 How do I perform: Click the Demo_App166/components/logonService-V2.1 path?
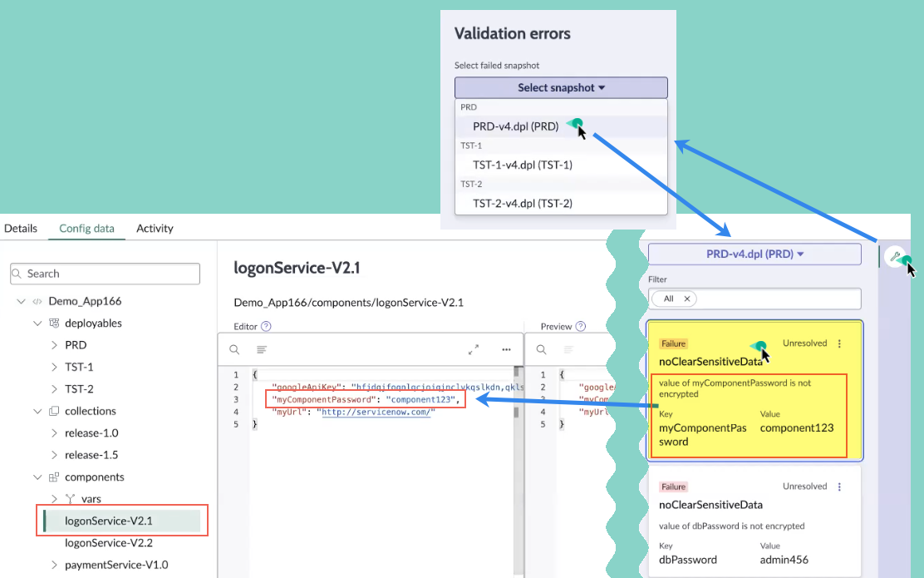tap(348, 303)
